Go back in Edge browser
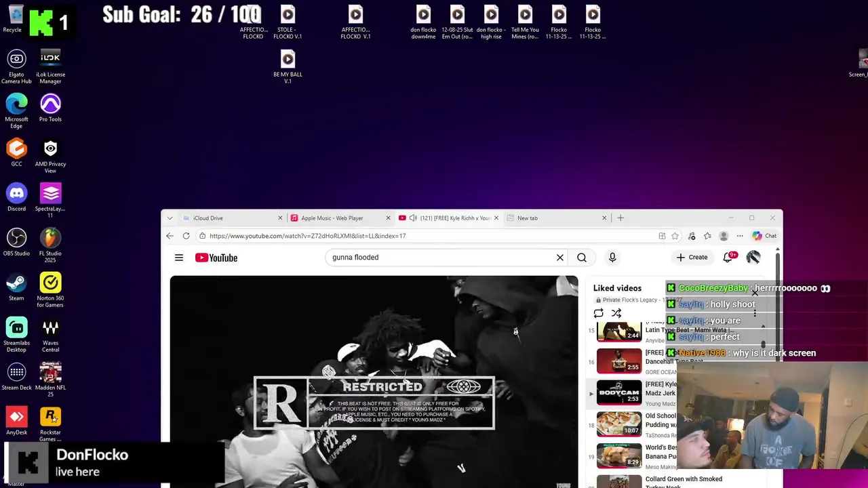 [x=170, y=236]
